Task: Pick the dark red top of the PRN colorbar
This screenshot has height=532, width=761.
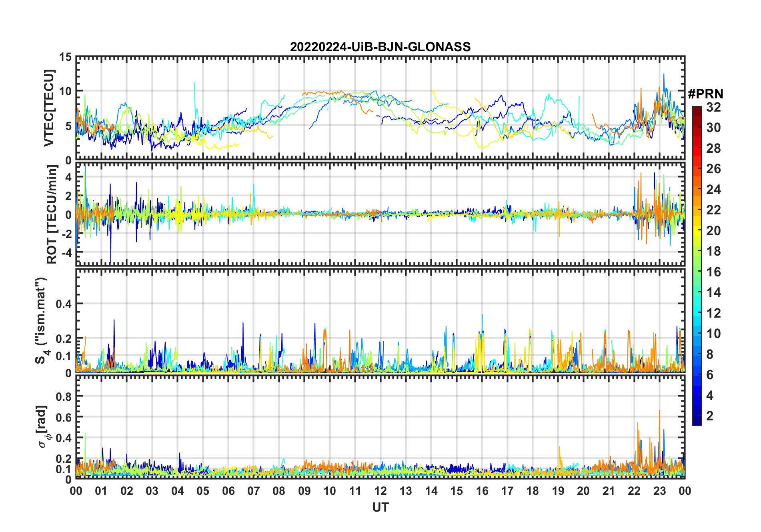Action: (697, 111)
